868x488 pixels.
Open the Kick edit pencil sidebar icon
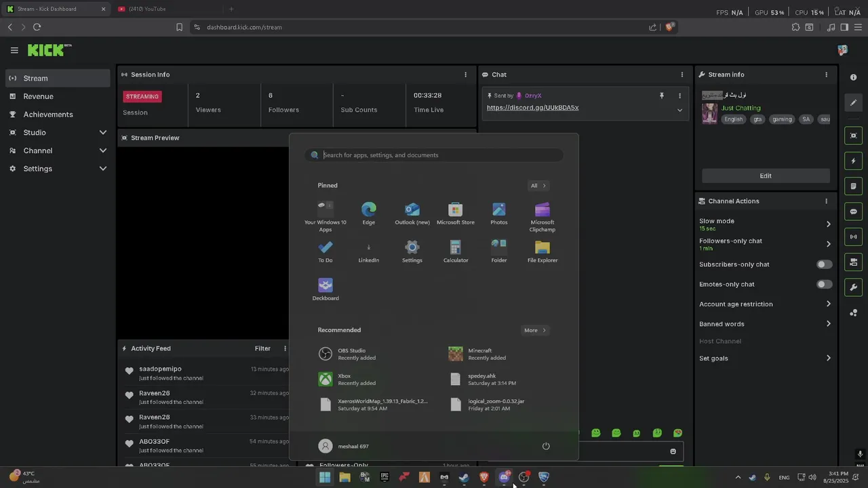853,103
